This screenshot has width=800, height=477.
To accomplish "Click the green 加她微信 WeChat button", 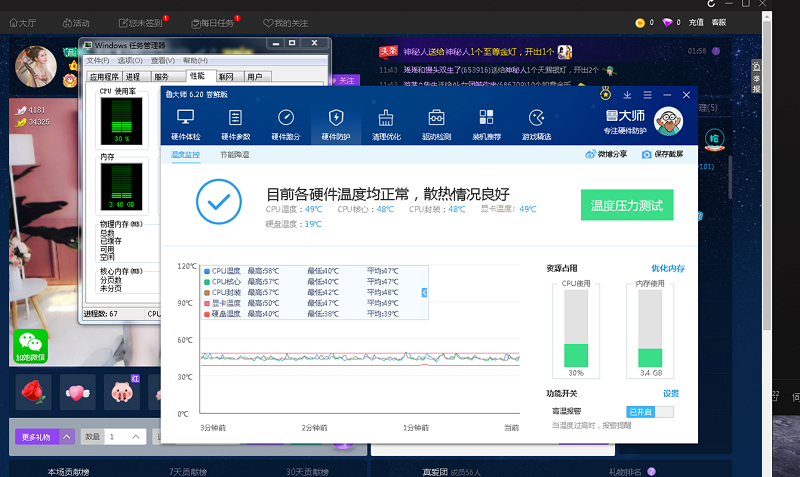I will click(31, 346).
